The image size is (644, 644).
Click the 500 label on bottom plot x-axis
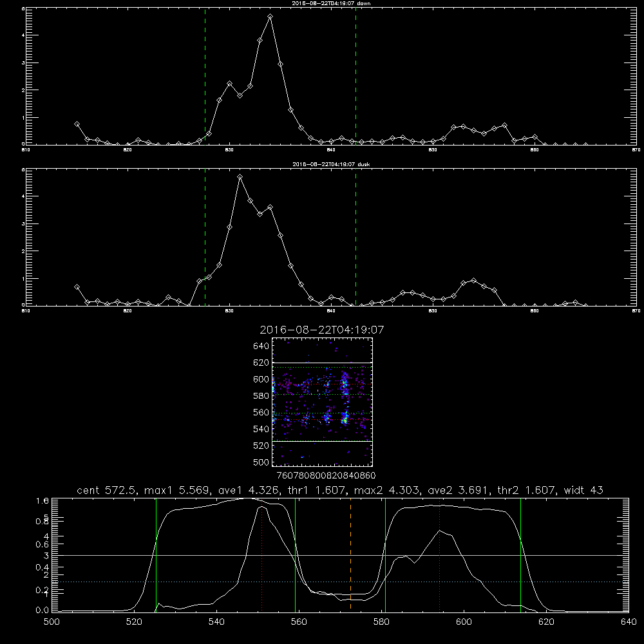52,621
